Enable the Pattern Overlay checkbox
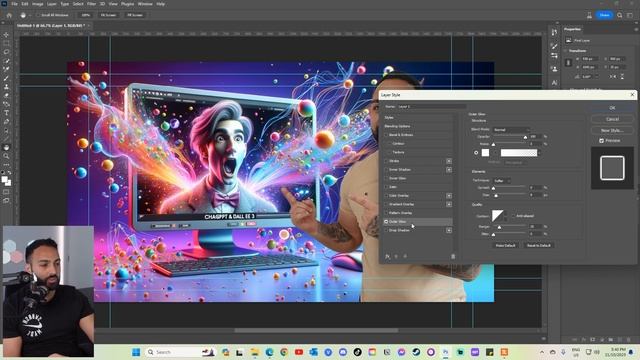Image resolution: width=640 pixels, height=360 pixels. click(x=386, y=213)
